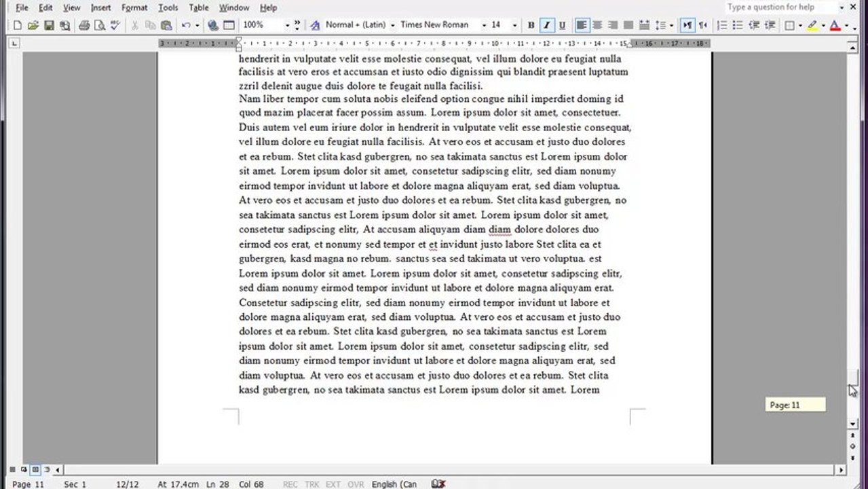This screenshot has width=868, height=489.
Task: Open the Styles and Formatting pane icon
Action: pos(315,25)
